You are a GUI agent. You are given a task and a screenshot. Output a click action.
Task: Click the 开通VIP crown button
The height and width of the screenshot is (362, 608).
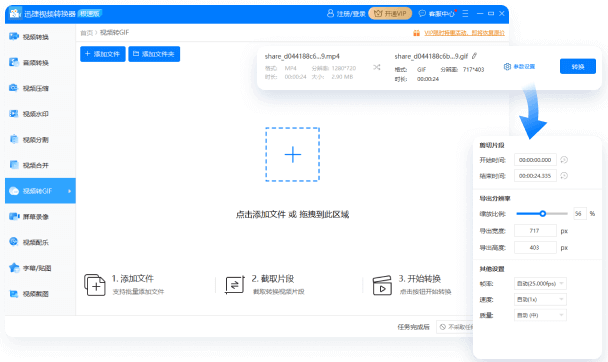pos(390,14)
